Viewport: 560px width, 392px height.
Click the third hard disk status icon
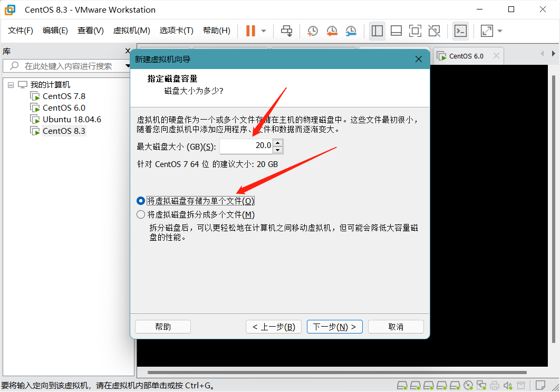point(429,386)
